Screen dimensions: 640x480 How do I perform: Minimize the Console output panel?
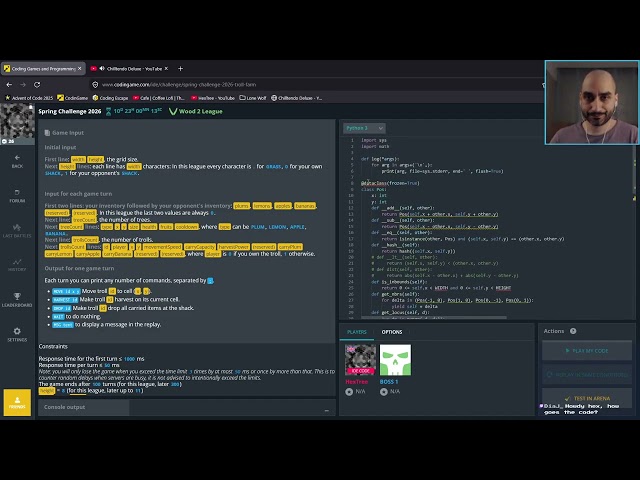pos(327,410)
